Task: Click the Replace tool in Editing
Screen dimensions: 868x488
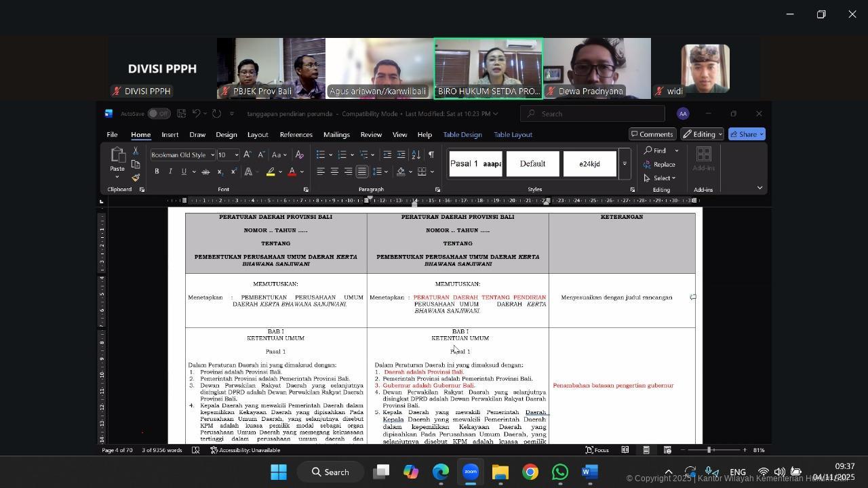Action: 659,165
